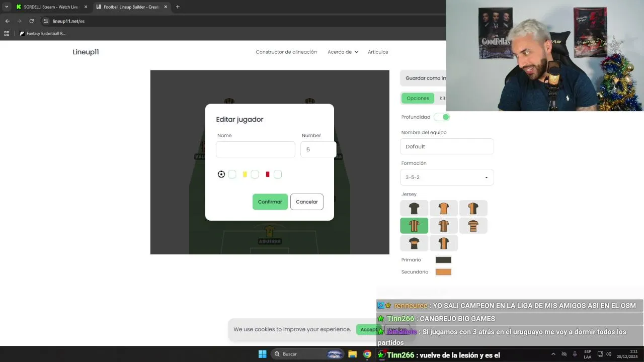Open the Formación 3-5-2 dropdown
Viewport: 644px width, 362px height.
[447, 177]
